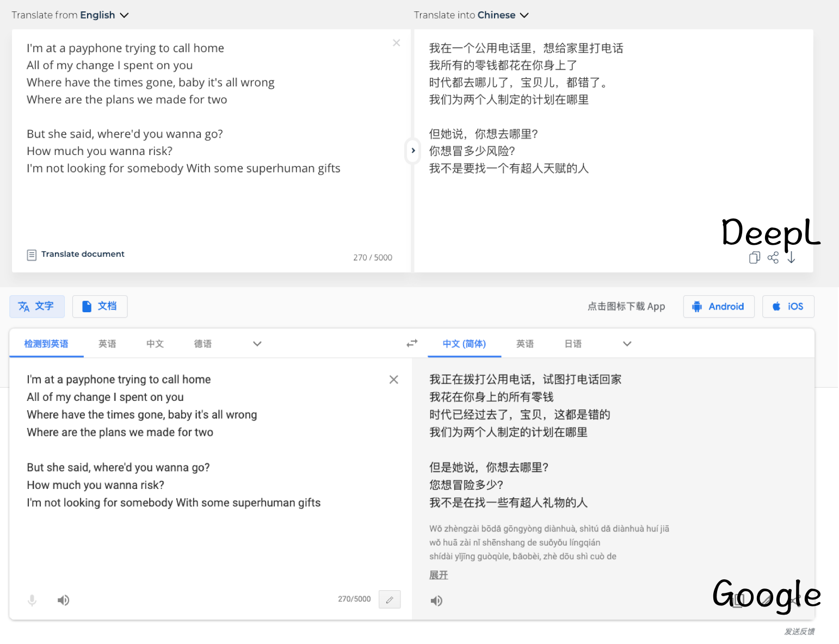
Task: Listen to the English source text
Action: click(x=63, y=600)
